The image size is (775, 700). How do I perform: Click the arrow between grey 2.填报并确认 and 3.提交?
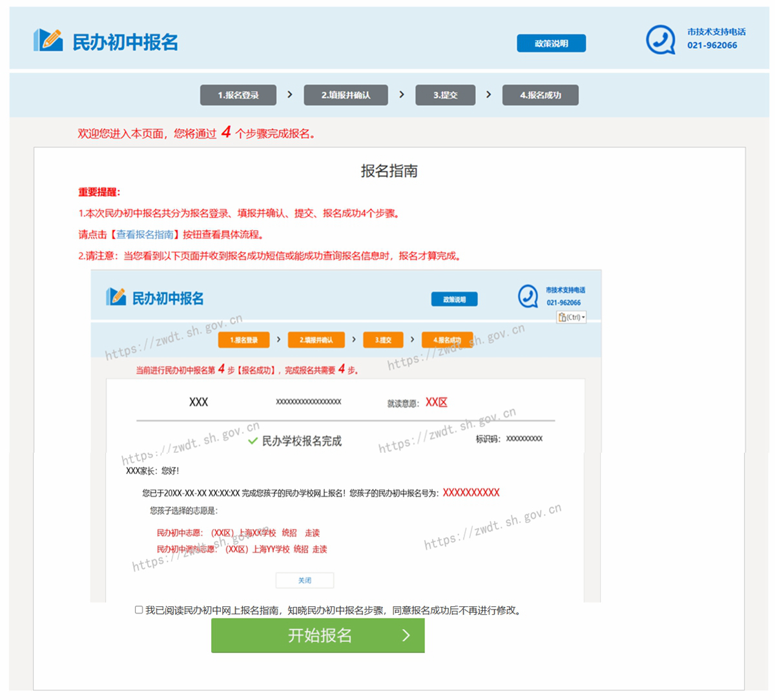[x=402, y=94]
